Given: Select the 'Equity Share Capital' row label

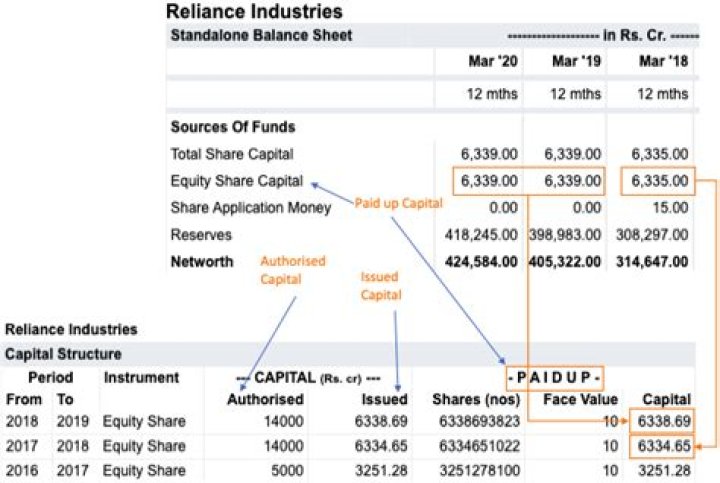Looking at the screenshot, I should (237, 181).
